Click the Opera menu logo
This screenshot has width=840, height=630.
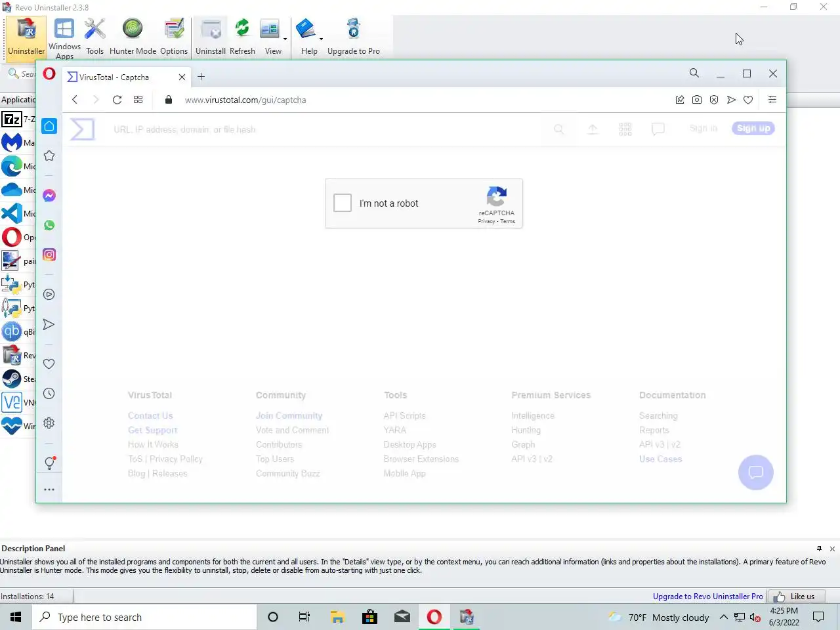pos(49,73)
